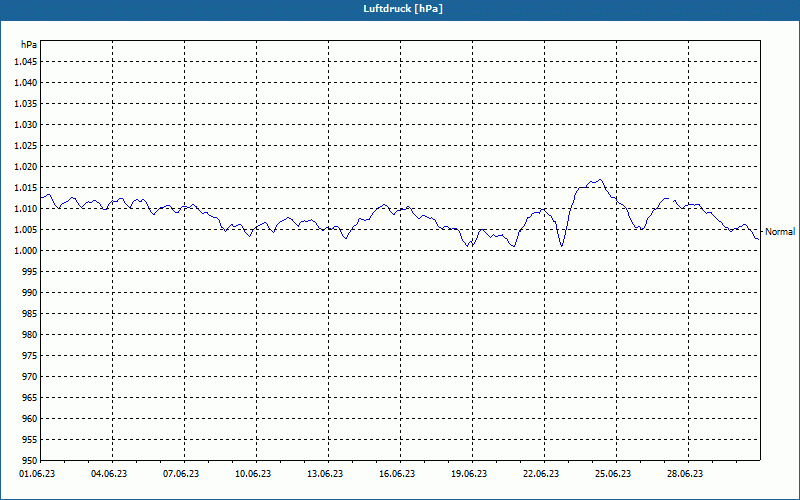The height and width of the screenshot is (500, 800).
Task: Click the y-axis value 1.000
Action: coord(26,251)
